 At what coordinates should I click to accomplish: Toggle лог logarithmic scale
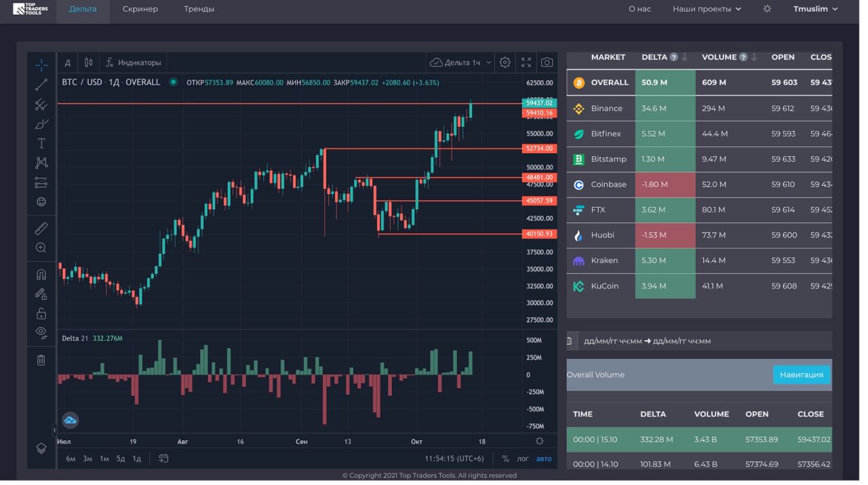523,459
